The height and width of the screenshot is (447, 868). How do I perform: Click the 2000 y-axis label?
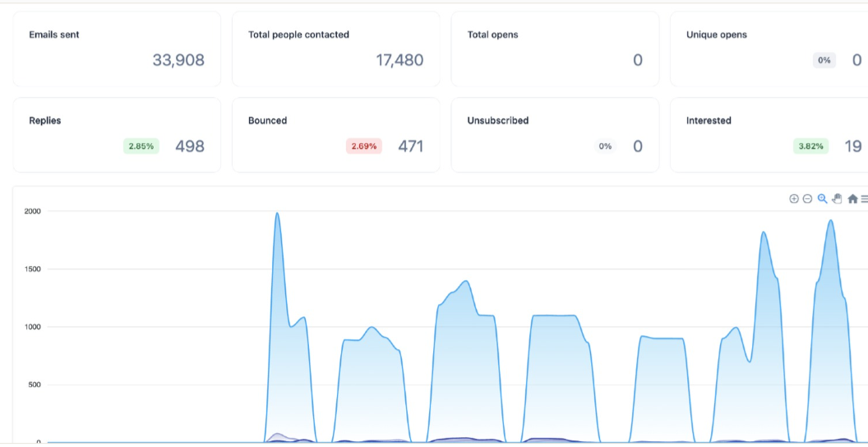33,211
